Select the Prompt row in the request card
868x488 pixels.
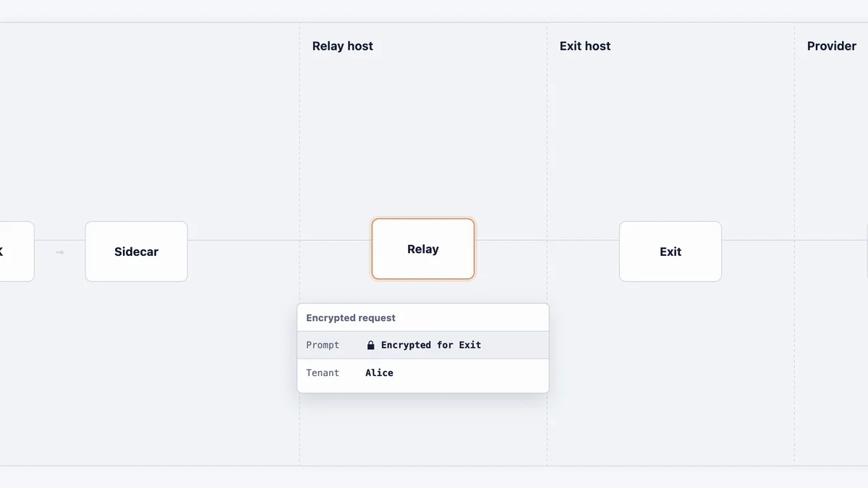(423, 346)
